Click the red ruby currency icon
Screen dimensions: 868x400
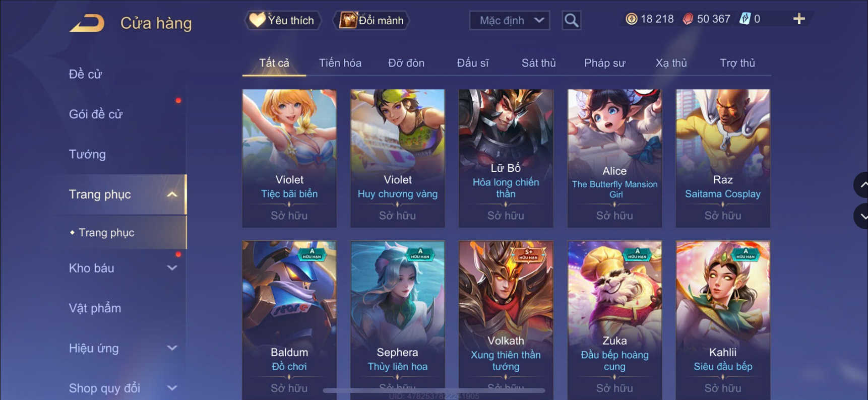(688, 19)
